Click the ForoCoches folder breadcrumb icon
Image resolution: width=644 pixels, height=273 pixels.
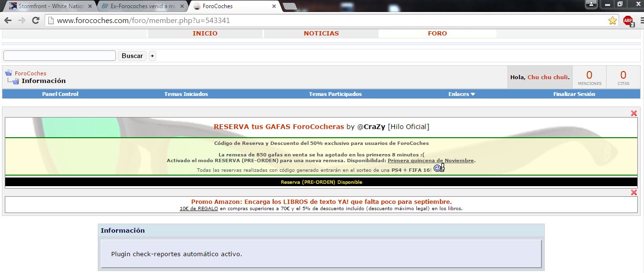tap(9, 73)
